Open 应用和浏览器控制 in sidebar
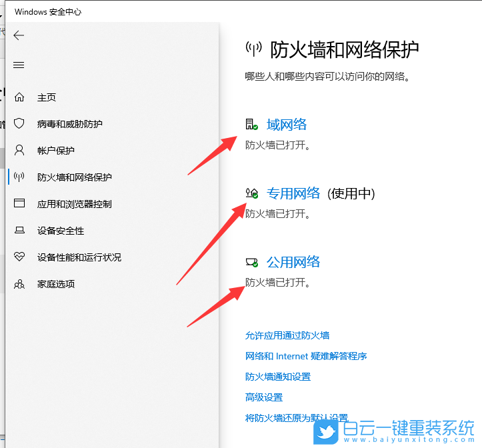Screen dimensions: 482x448 (75, 204)
